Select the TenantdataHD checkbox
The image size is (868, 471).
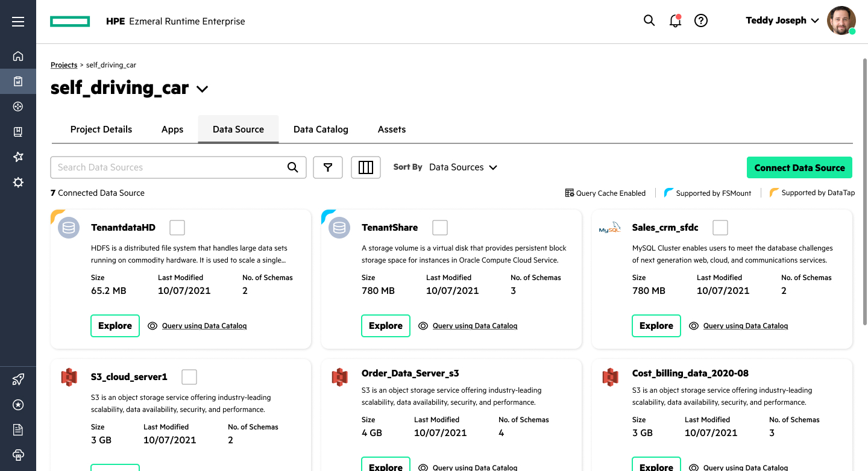[177, 228]
